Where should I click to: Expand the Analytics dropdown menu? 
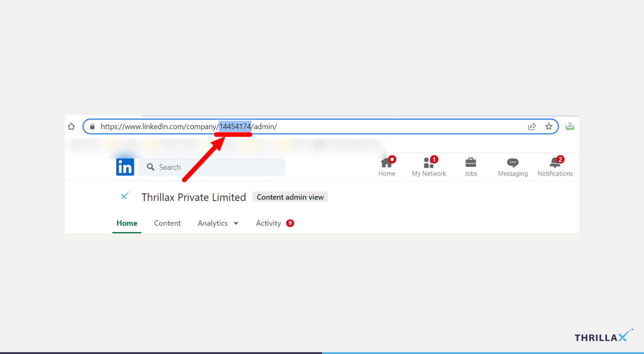click(x=218, y=223)
